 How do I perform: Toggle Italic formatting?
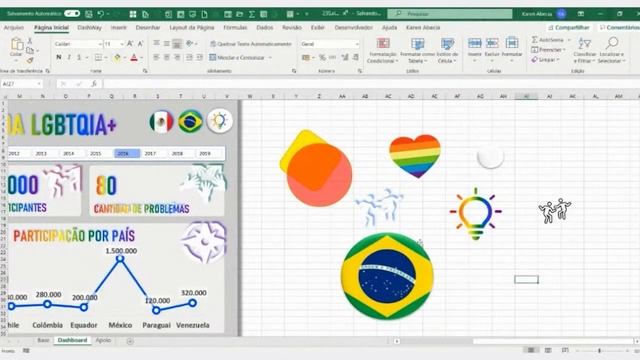69,58
